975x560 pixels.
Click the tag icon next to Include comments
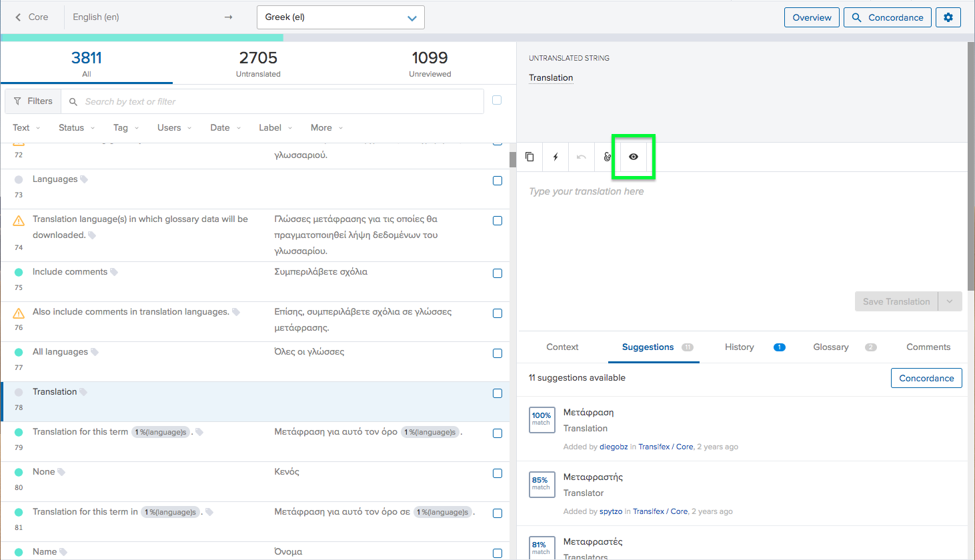coord(114,272)
